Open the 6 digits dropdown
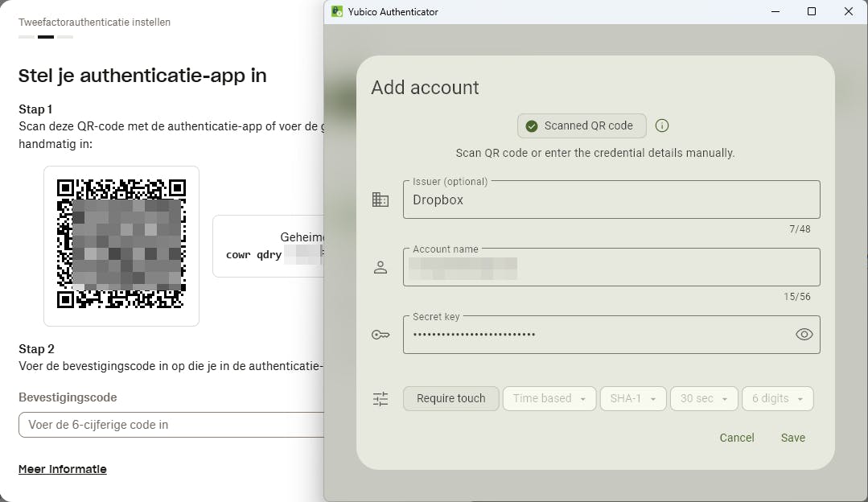The width and height of the screenshot is (868, 502). coord(777,398)
